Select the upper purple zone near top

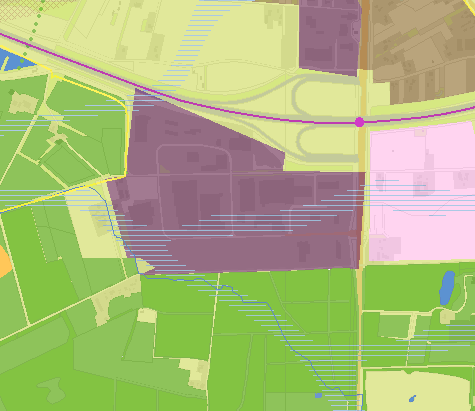(x=329, y=37)
